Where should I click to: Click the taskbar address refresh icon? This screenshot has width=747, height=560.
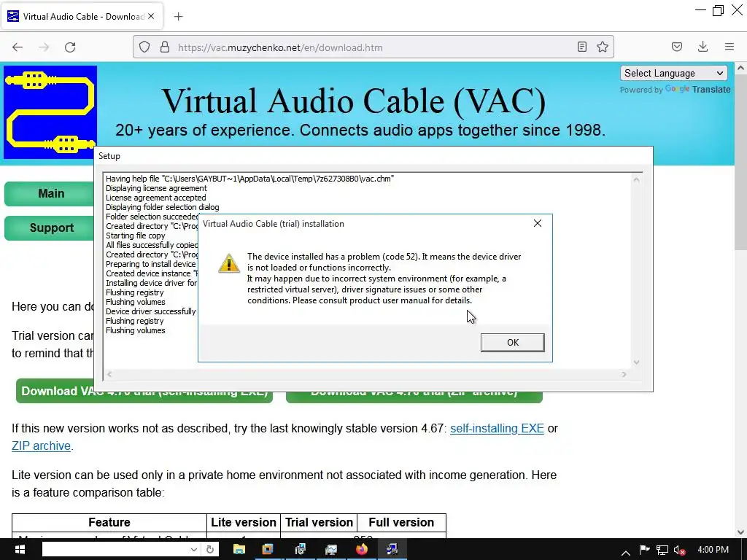(x=209, y=550)
